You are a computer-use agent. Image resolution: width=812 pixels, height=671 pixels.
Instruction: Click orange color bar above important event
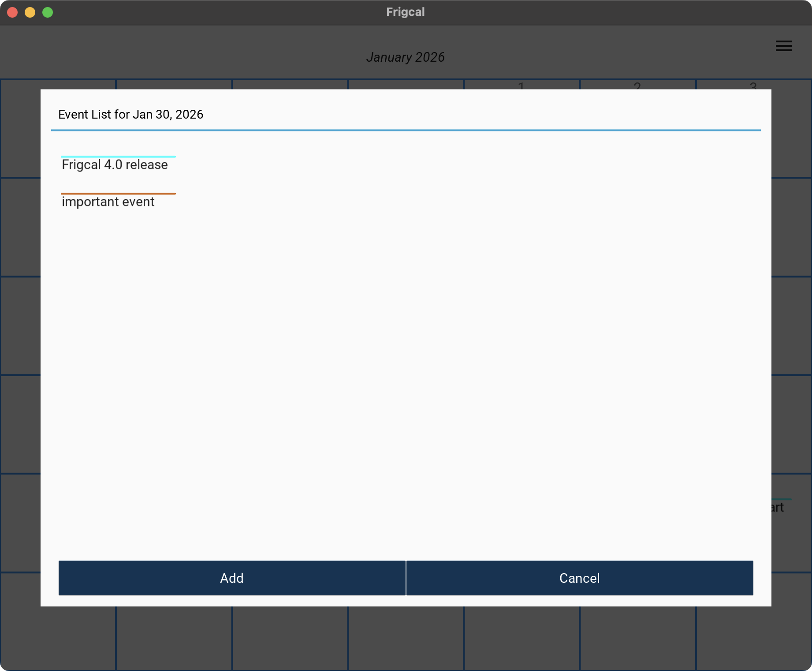pos(118,194)
